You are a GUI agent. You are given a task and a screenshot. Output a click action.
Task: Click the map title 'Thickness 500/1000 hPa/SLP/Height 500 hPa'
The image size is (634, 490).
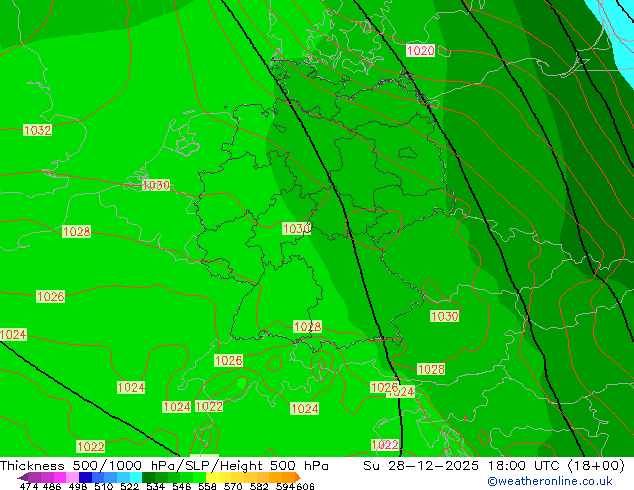click(x=164, y=466)
